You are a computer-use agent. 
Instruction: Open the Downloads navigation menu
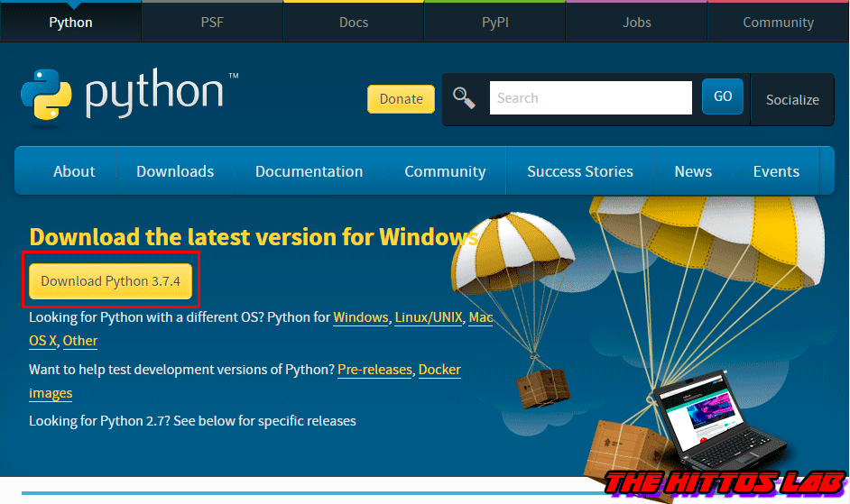[x=175, y=171]
